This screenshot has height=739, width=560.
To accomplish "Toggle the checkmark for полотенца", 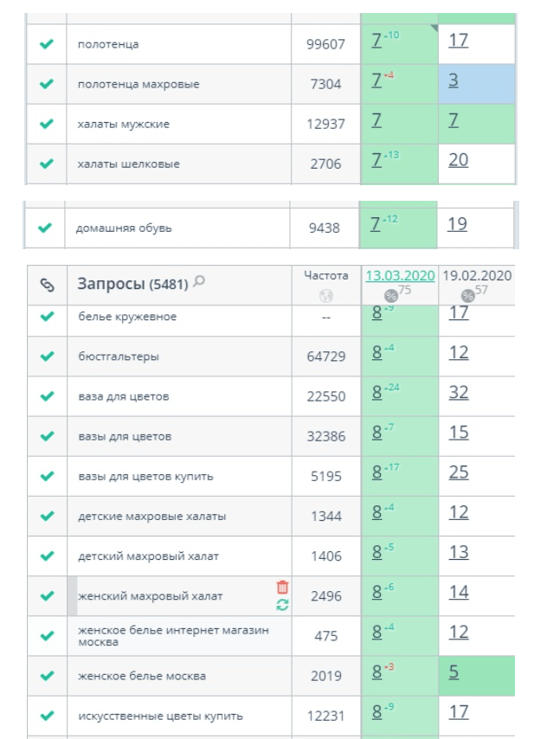I will point(47,44).
